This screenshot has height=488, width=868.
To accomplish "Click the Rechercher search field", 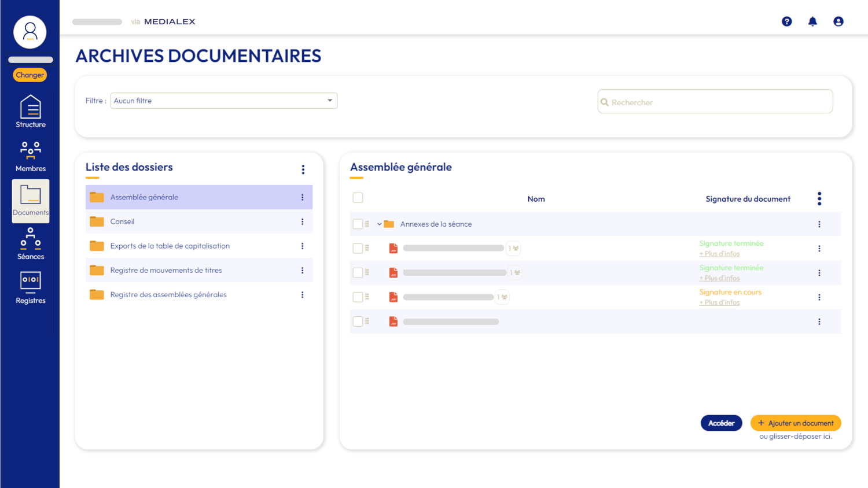I will [x=715, y=101].
